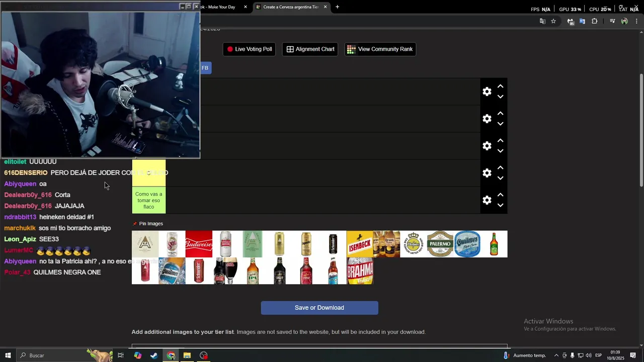Select the Stella Artois bottle and glass image

(x=225, y=271)
